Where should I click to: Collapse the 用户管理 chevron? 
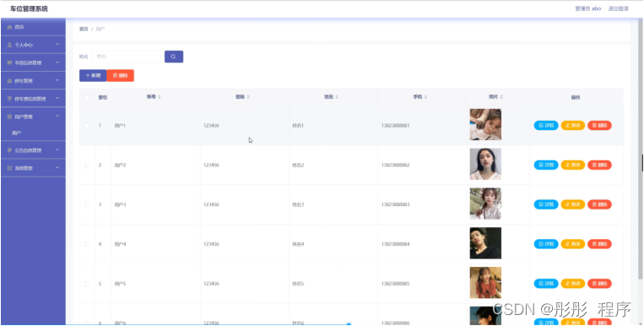(x=57, y=117)
